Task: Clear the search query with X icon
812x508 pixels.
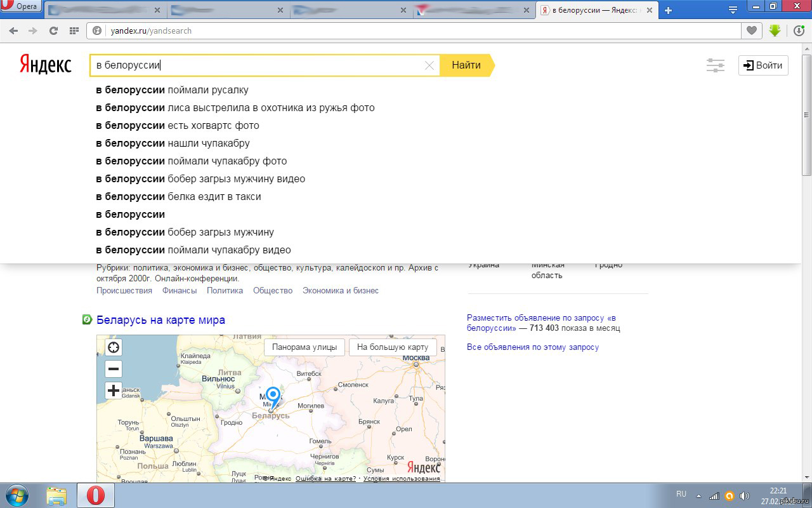Action: coord(429,65)
